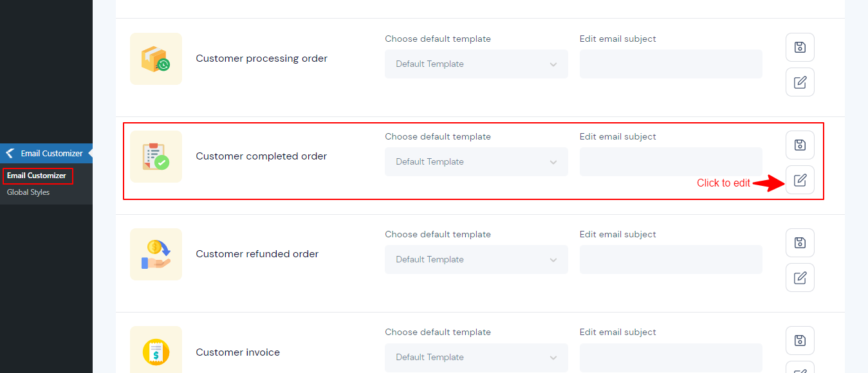Open Global Styles in sidebar
Image resolution: width=868 pixels, height=373 pixels.
point(28,192)
